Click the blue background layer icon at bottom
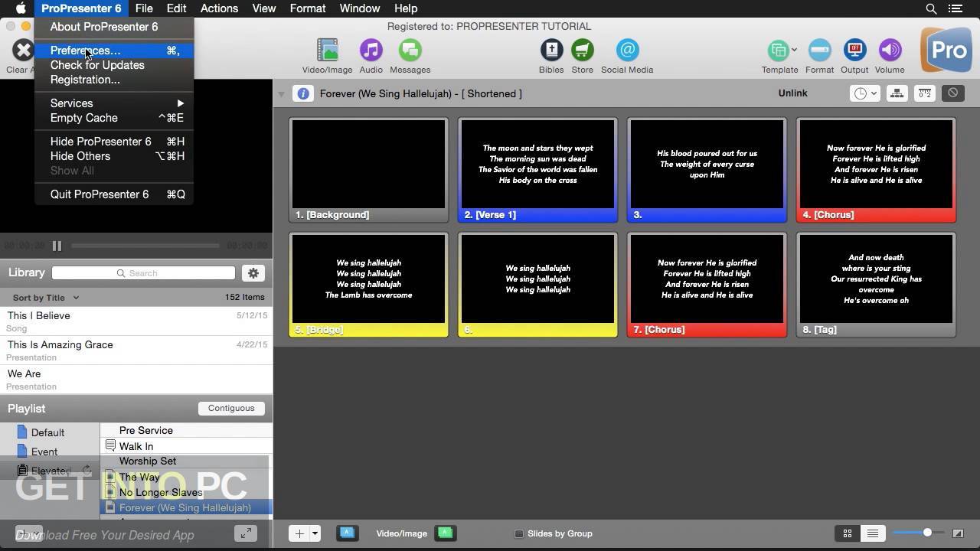This screenshot has width=980, height=551. tap(347, 533)
